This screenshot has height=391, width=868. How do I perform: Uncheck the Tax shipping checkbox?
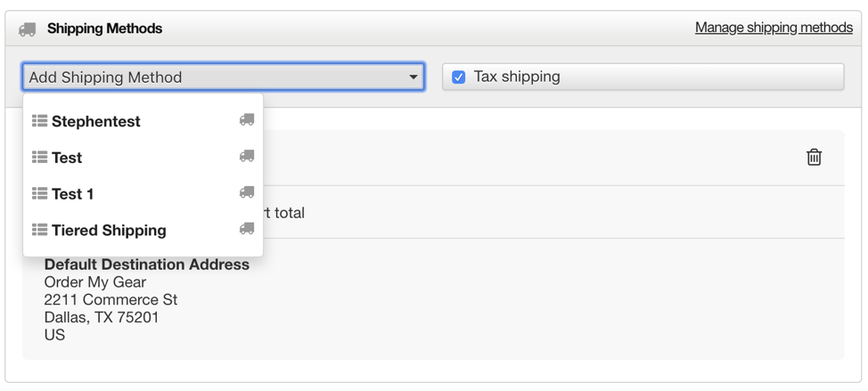pos(458,77)
